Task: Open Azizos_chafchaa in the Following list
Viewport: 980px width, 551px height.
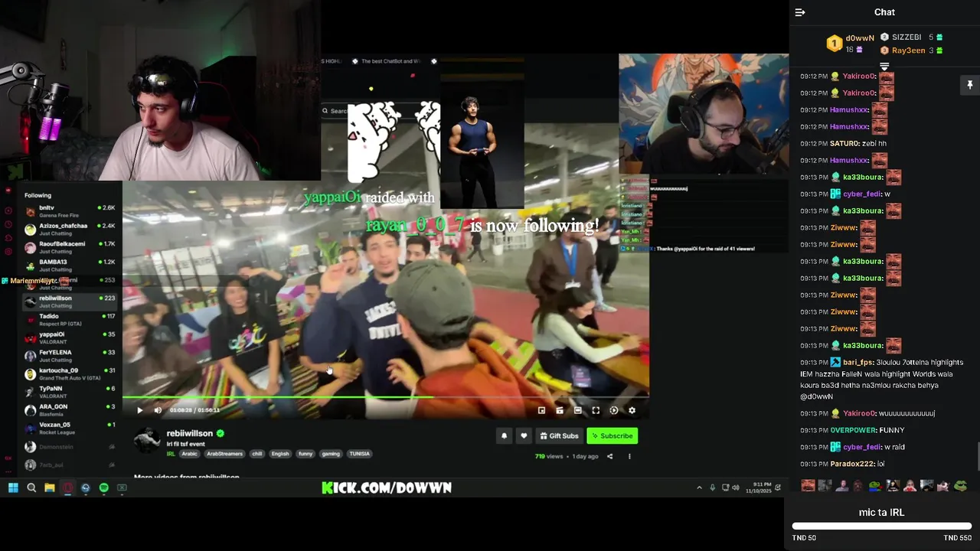Action: pyautogui.click(x=69, y=229)
